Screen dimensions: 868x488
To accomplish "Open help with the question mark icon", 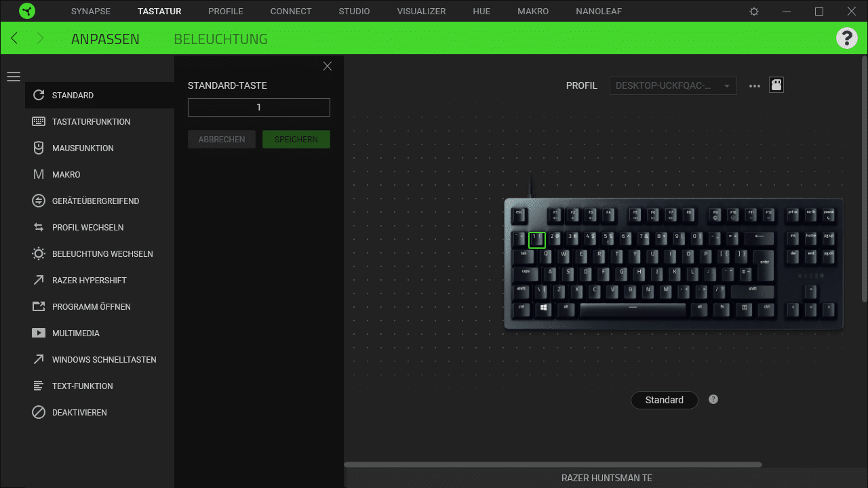I will (x=846, y=38).
